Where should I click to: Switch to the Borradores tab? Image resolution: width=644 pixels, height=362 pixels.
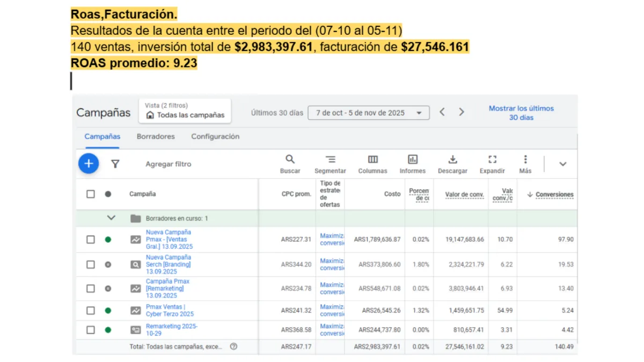156,137
